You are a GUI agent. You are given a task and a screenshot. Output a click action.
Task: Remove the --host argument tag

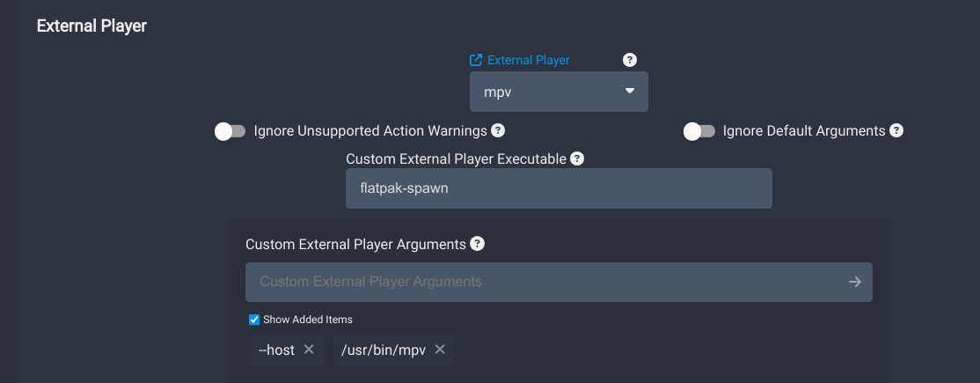tap(309, 350)
